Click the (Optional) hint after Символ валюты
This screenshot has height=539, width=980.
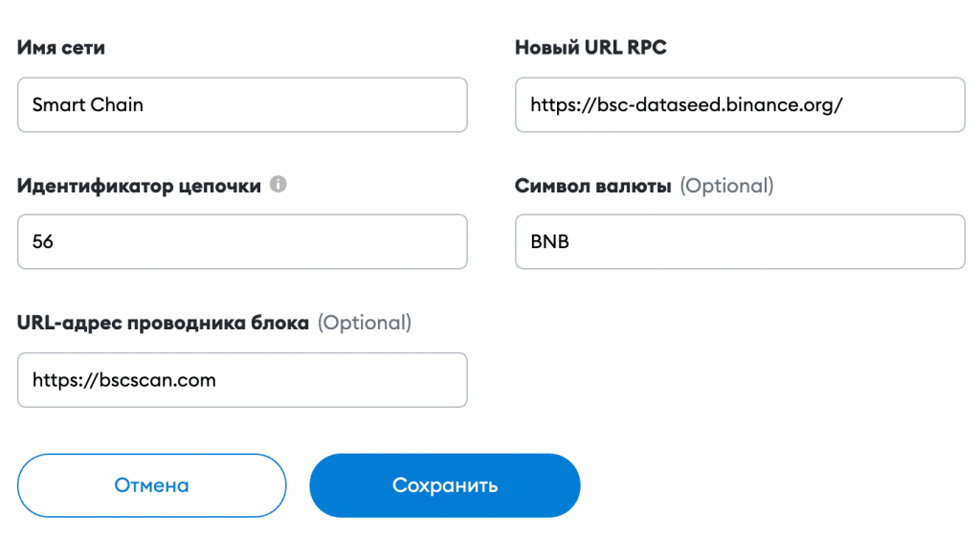727,186
